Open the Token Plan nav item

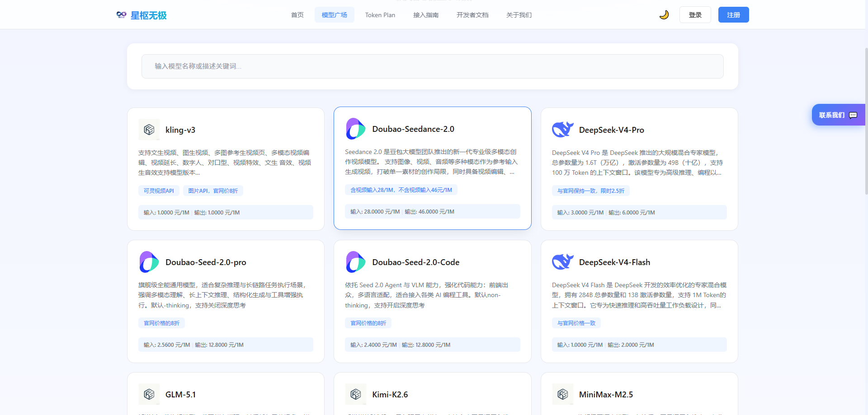380,15
